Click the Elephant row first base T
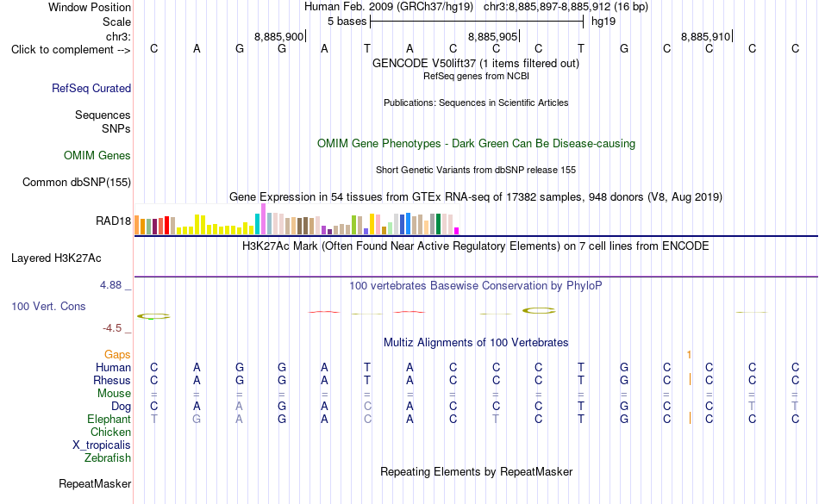The width and height of the screenshot is (819, 504). (x=153, y=419)
